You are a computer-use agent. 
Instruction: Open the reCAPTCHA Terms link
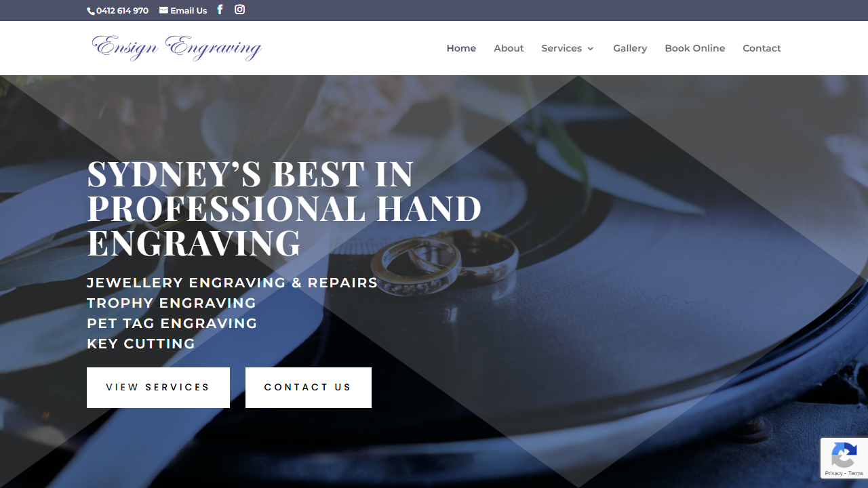click(x=856, y=473)
